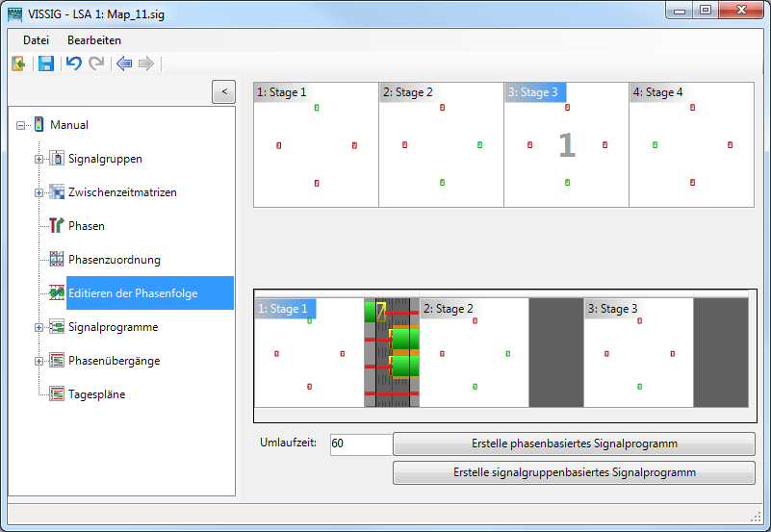Click the traffic light icon beside Manual
Image resolution: width=771 pixels, height=532 pixels.
coord(39,124)
